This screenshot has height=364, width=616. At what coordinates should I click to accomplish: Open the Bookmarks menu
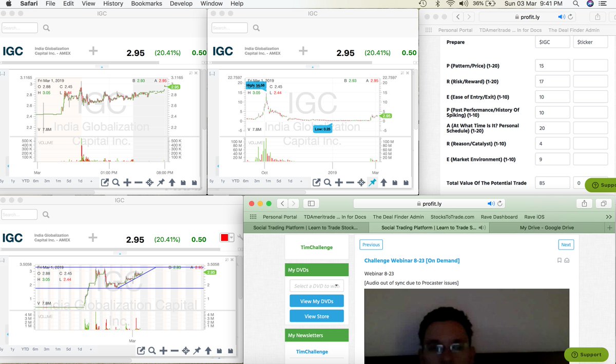146,4
